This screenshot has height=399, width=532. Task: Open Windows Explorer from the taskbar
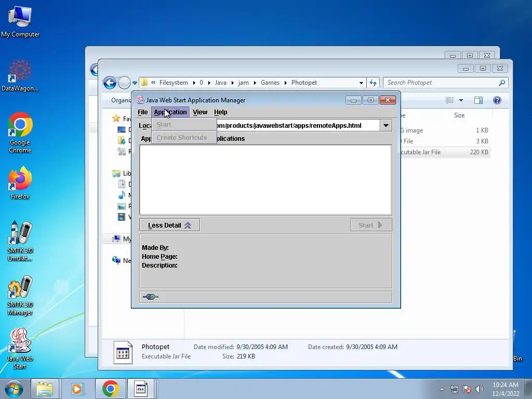click(x=45, y=389)
